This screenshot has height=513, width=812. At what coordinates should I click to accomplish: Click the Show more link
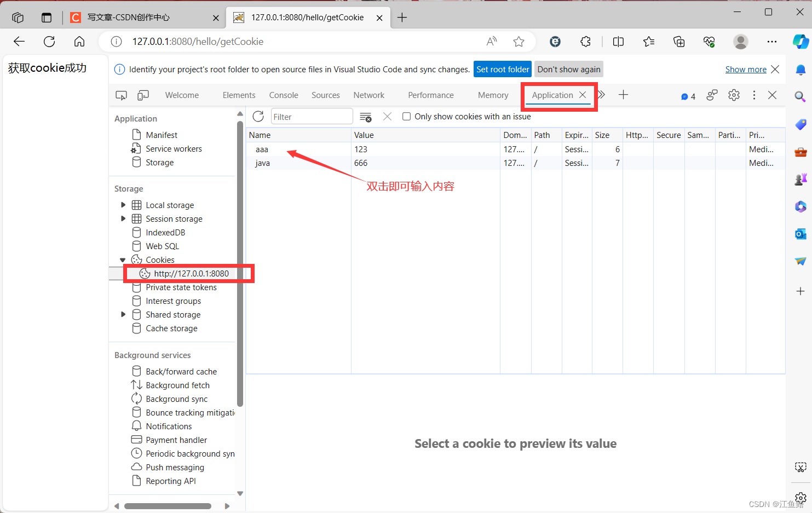tap(746, 70)
